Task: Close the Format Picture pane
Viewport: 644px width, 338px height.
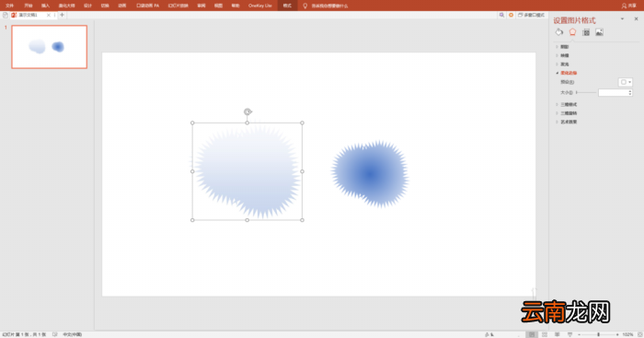Action: [x=637, y=19]
